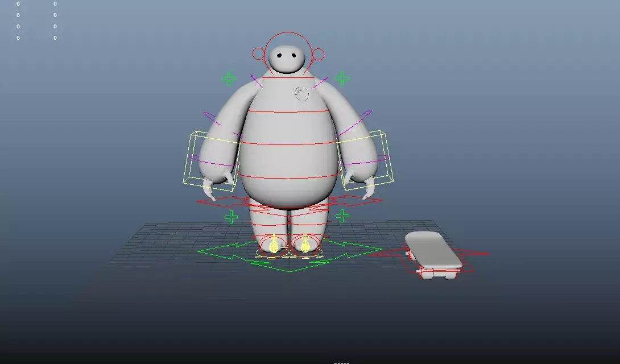Select the red upper chest ring control

(x=288, y=112)
